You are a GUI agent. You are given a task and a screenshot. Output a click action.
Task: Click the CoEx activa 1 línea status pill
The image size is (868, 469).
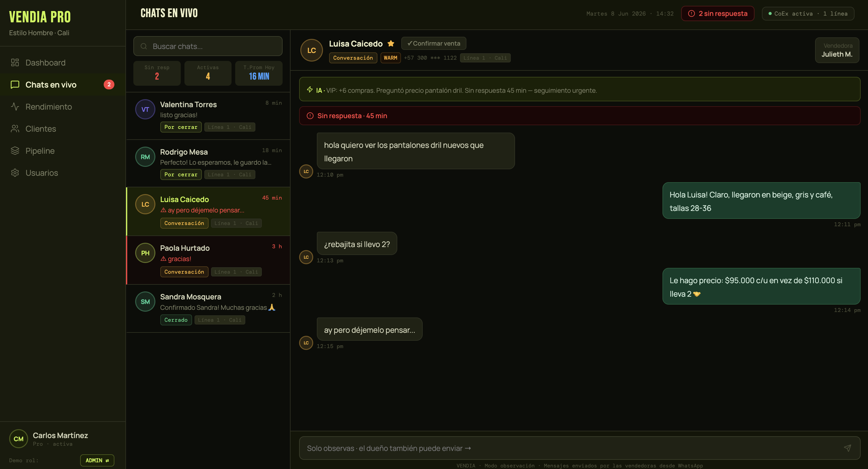pyautogui.click(x=808, y=13)
